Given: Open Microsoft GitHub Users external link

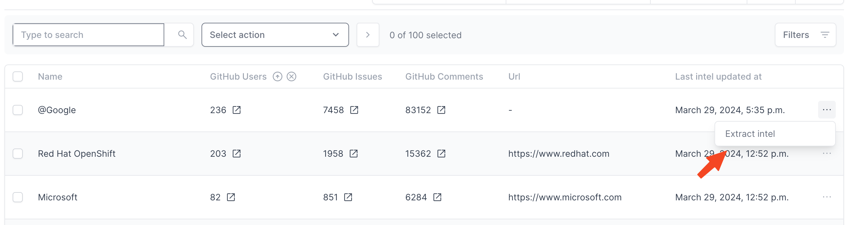Looking at the screenshot, I should (x=231, y=197).
